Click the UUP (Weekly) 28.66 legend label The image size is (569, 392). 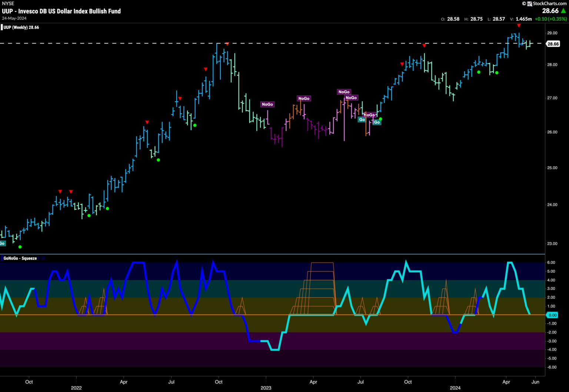21,27
